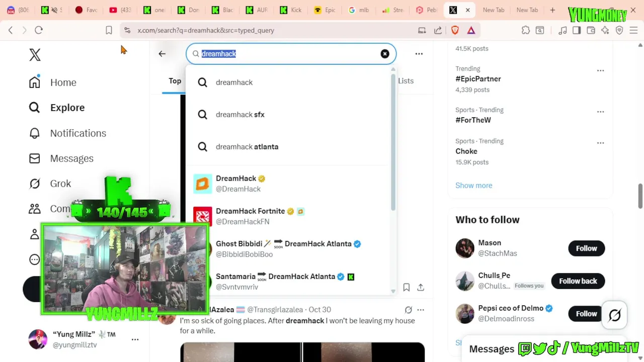Click the Messages envelope icon in sidebar
Screen dimensions: 644x362
(x=34, y=158)
